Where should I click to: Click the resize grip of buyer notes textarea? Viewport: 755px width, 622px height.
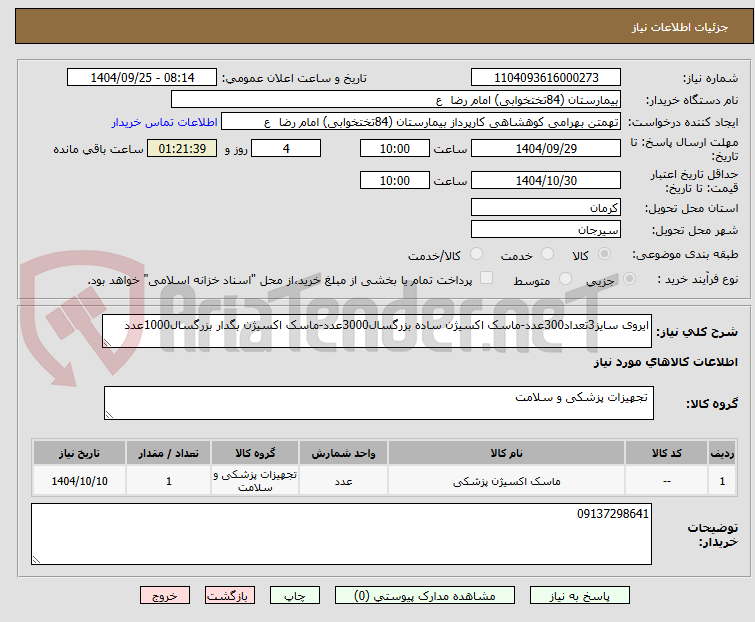[37, 559]
